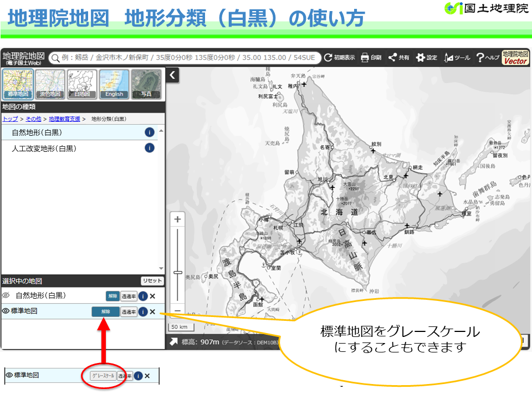Select the 淡色地図 base map thumbnail
The width and height of the screenshot is (532, 399).
[x=50, y=84]
